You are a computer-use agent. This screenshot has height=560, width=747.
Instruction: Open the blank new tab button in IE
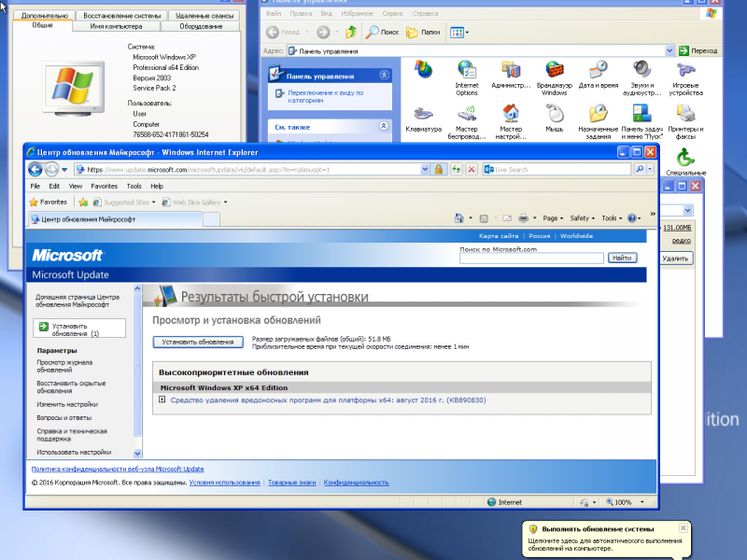pyautogui.click(x=212, y=219)
